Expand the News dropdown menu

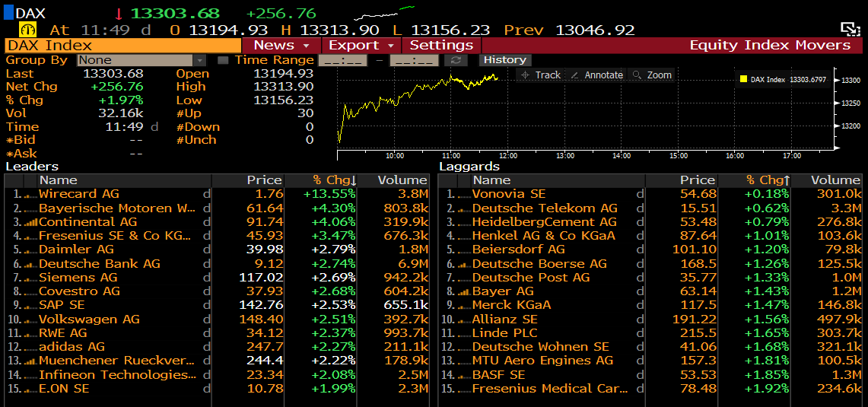click(281, 46)
